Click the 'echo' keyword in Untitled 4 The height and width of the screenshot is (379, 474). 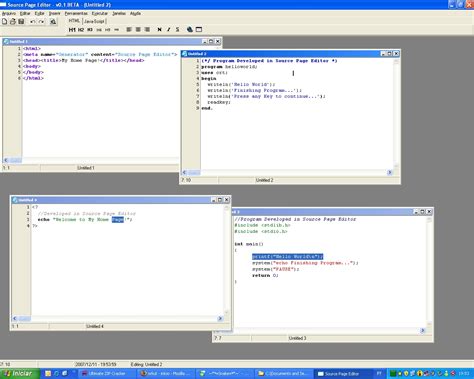tap(44, 219)
